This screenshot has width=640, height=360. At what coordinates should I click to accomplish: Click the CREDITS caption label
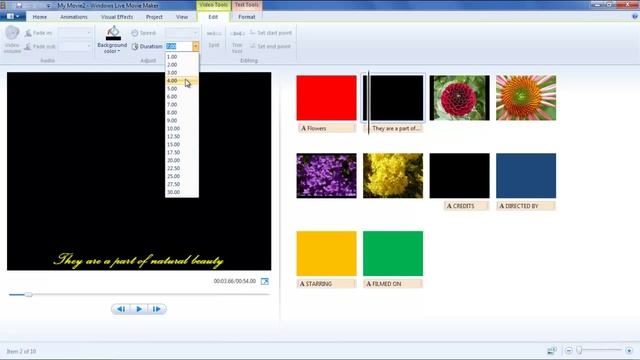click(x=466, y=206)
